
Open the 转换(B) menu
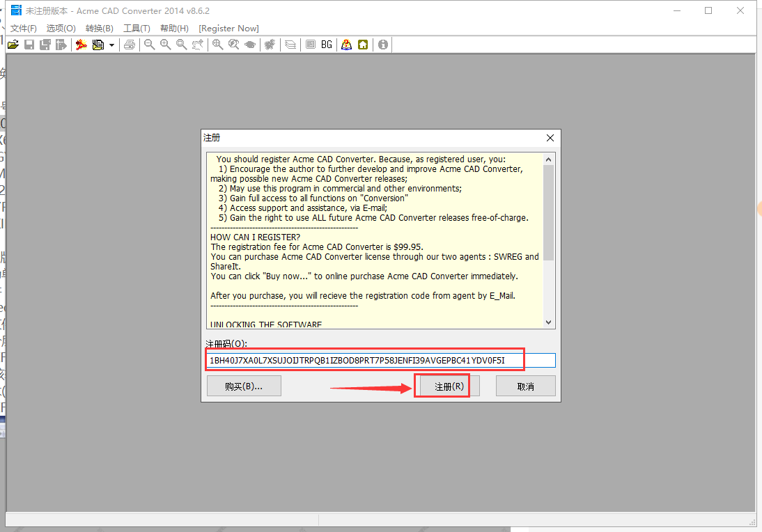99,29
